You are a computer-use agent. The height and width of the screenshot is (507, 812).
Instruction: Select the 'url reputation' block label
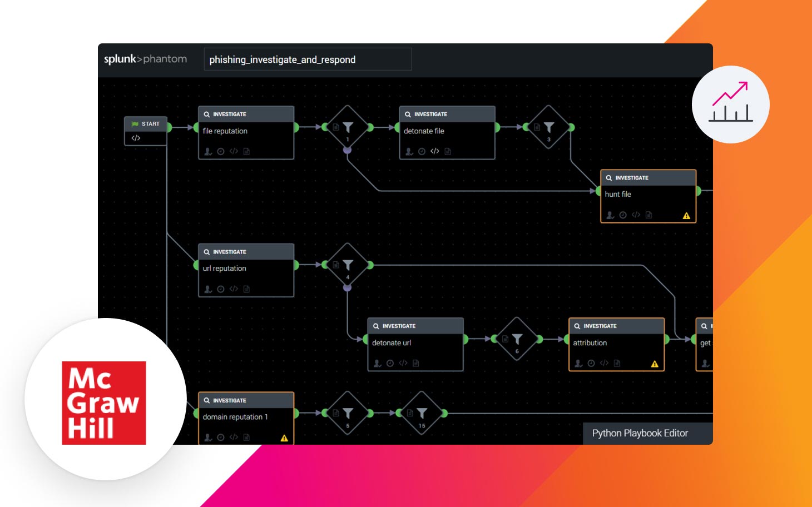click(224, 269)
